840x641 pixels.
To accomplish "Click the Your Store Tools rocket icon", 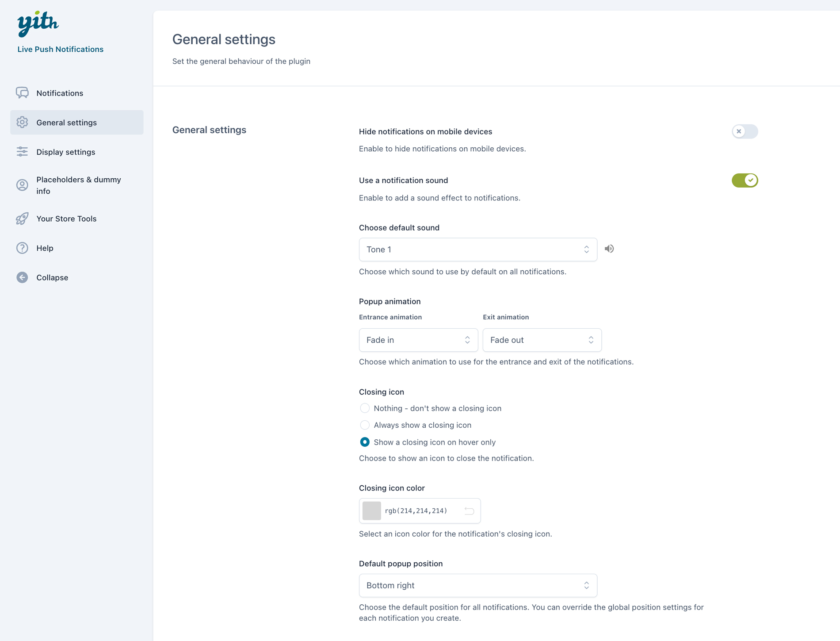I will pyautogui.click(x=22, y=219).
